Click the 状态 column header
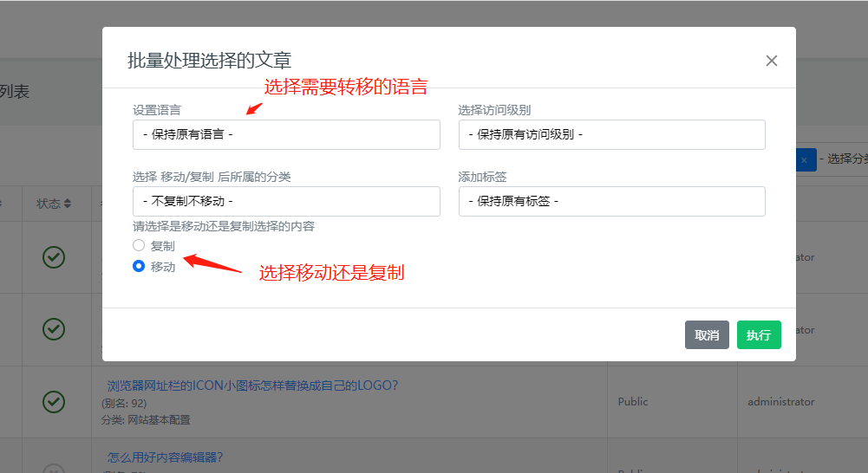The image size is (868, 473). click(49, 204)
